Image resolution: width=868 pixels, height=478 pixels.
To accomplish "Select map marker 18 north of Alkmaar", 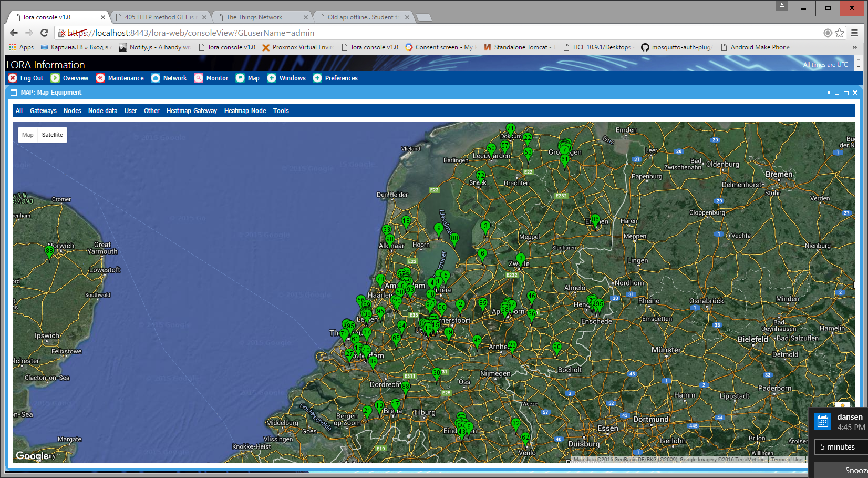I will coord(406,222).
